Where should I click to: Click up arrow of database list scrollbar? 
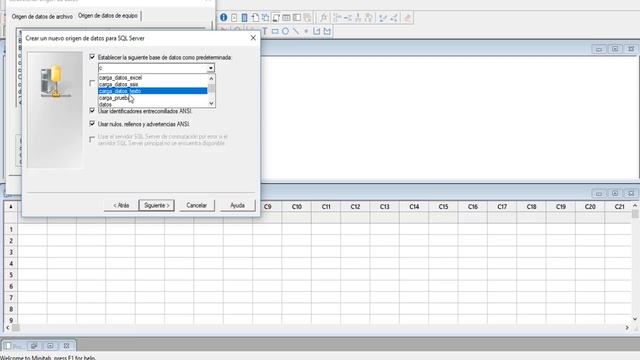pos(211,78)
